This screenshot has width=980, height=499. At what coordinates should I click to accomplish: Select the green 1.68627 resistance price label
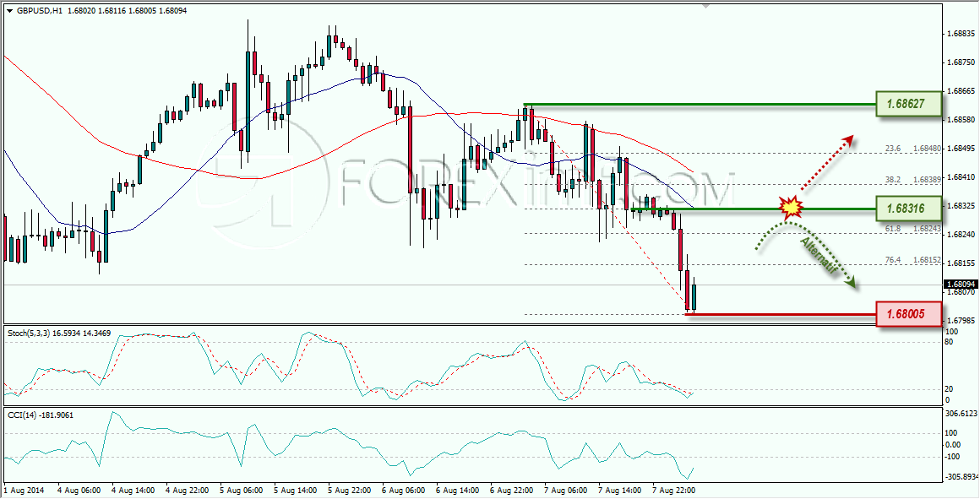pyautogui.click(x=908, y=103)
